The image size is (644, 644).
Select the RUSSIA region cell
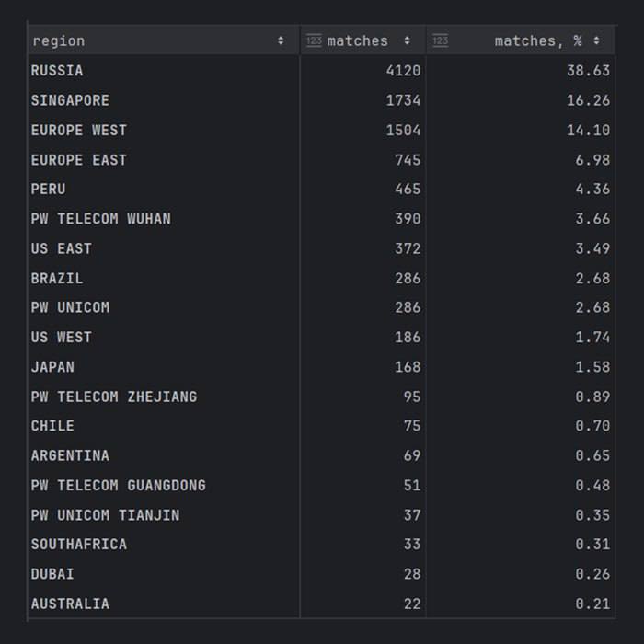pyautogui.click(x=57, y=71)
